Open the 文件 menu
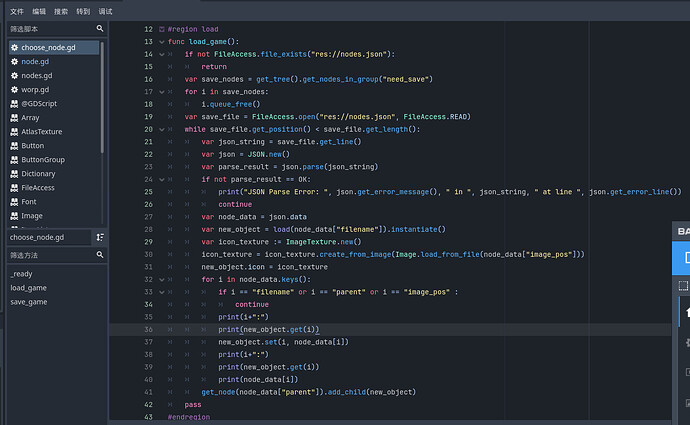The height and width of the screenshot is (425, 690). 17,11
